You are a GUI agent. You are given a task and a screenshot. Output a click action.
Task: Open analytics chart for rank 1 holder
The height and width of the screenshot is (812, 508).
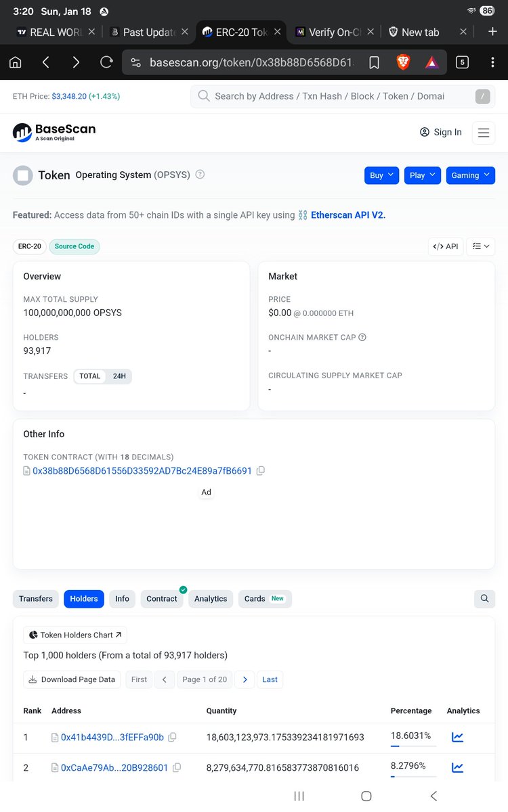tap(458, 738)
